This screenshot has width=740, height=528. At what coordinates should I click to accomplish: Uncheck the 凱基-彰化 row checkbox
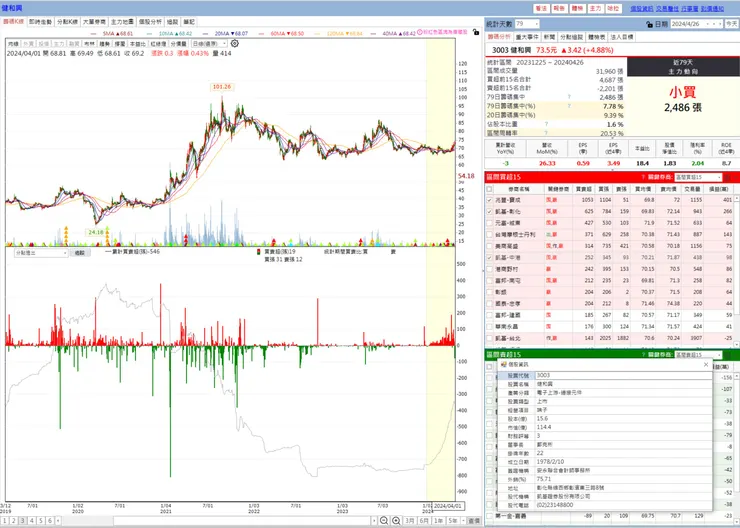[x=489, y=211]
